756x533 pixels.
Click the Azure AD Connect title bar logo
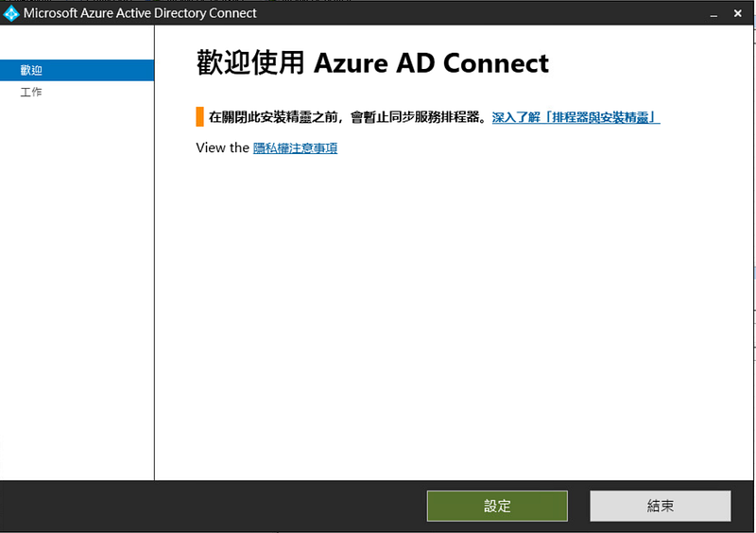click(11, 13)
